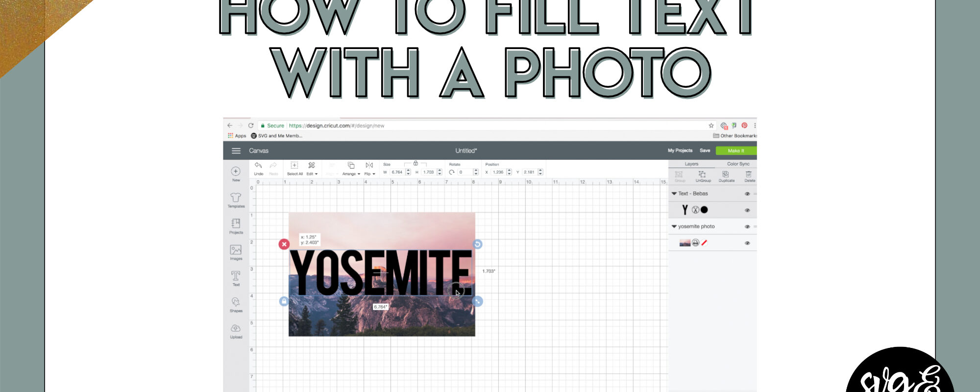
Task: Open the hamburger menu beside Canvas
Action: tap(236, 151)
